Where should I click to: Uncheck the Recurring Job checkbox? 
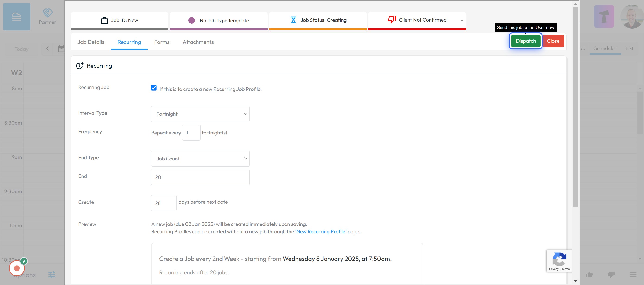coord(154,88)
